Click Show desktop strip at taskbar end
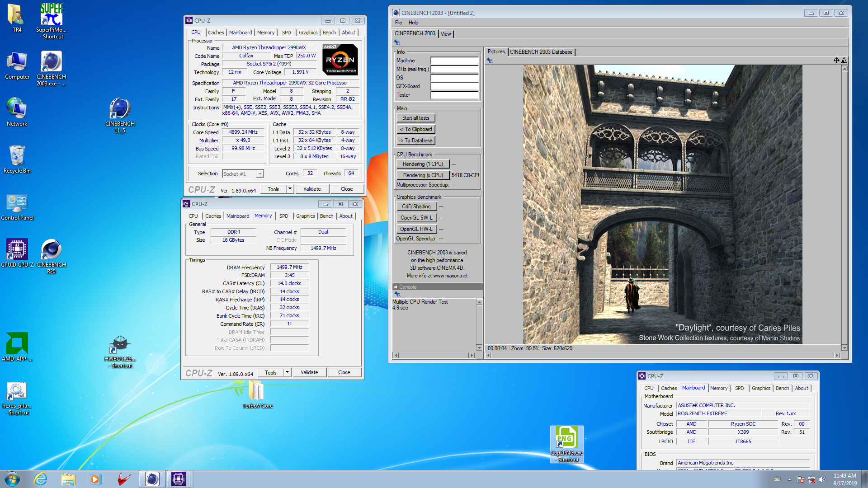The width and height of the screenshot is (868, 488). 864,479
